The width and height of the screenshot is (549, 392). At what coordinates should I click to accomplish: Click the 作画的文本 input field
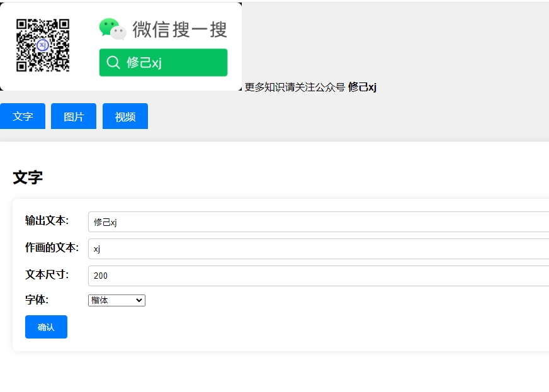click(319, 249)
